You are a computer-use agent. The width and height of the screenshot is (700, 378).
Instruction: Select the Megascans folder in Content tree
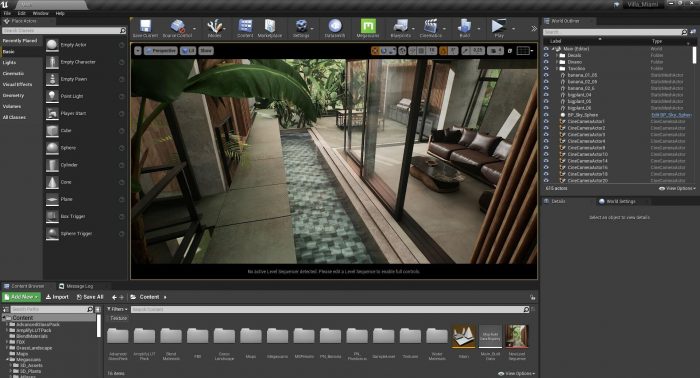pos(29,359)
